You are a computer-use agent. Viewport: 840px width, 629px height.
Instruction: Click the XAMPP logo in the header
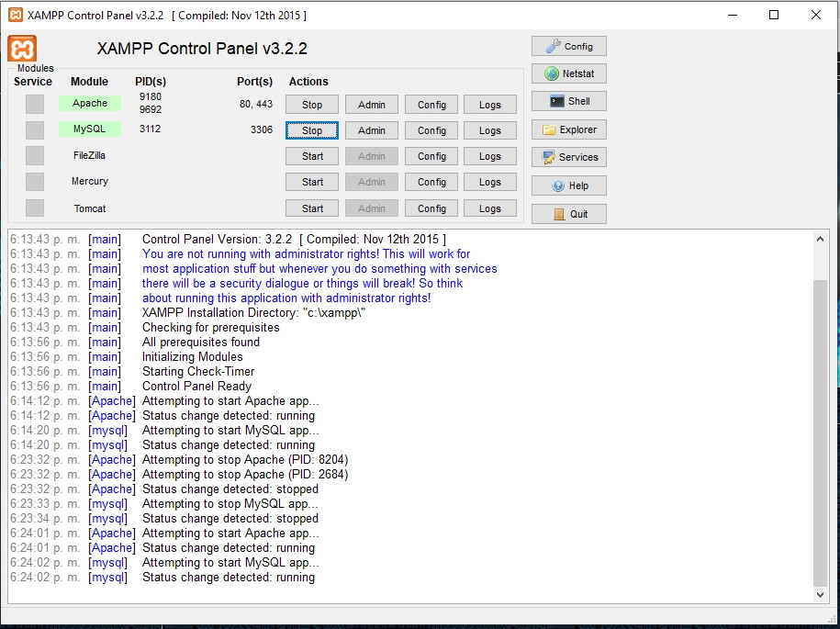(x=22, y=49)
